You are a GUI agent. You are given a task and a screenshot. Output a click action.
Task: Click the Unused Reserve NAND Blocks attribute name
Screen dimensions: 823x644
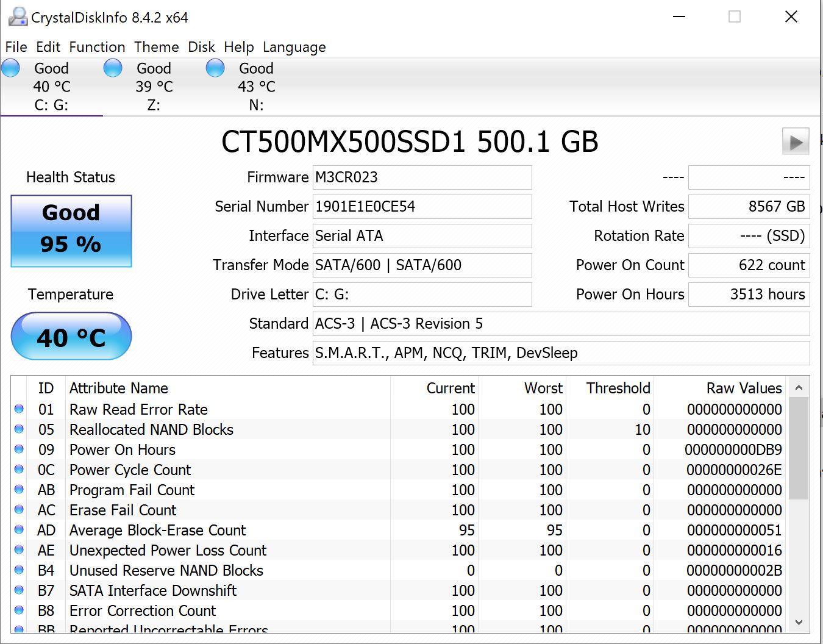[166, 571]
